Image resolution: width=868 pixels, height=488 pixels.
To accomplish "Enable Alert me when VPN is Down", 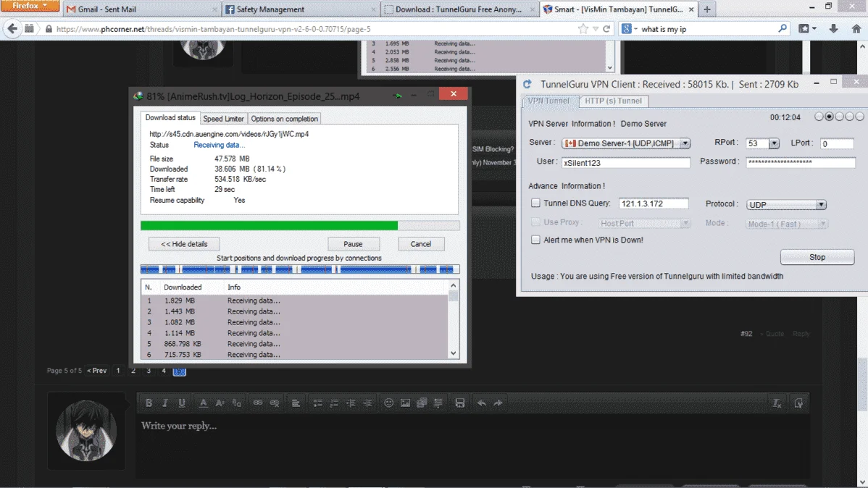I will pos(535,240).
